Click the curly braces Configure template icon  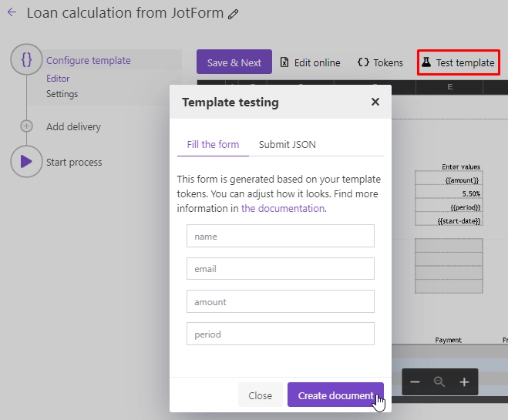[26, 59]
